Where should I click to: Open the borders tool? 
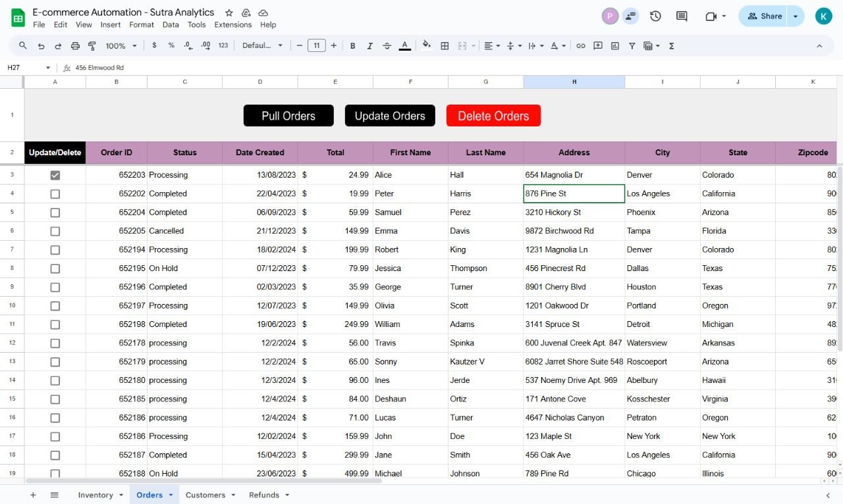pos(445,46)
